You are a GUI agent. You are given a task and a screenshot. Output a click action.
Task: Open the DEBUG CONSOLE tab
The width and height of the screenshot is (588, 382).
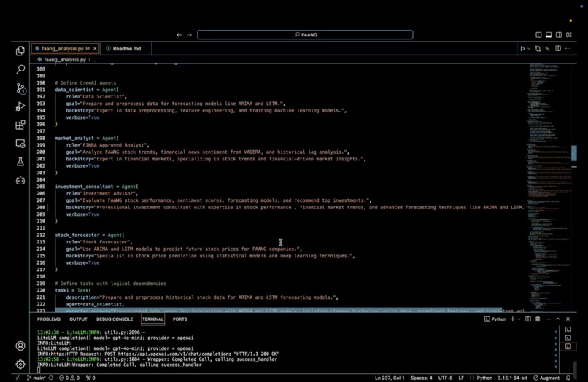coord(115,319)
